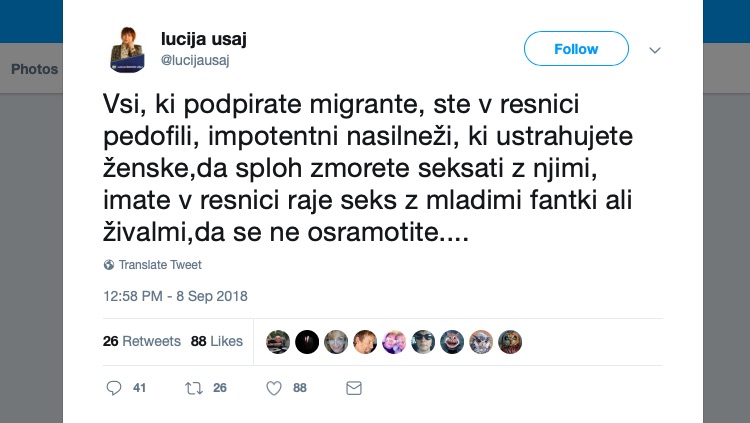Open the 88 Likes list
This screenshot has width=750, height=423.
(x=217, y=341)
